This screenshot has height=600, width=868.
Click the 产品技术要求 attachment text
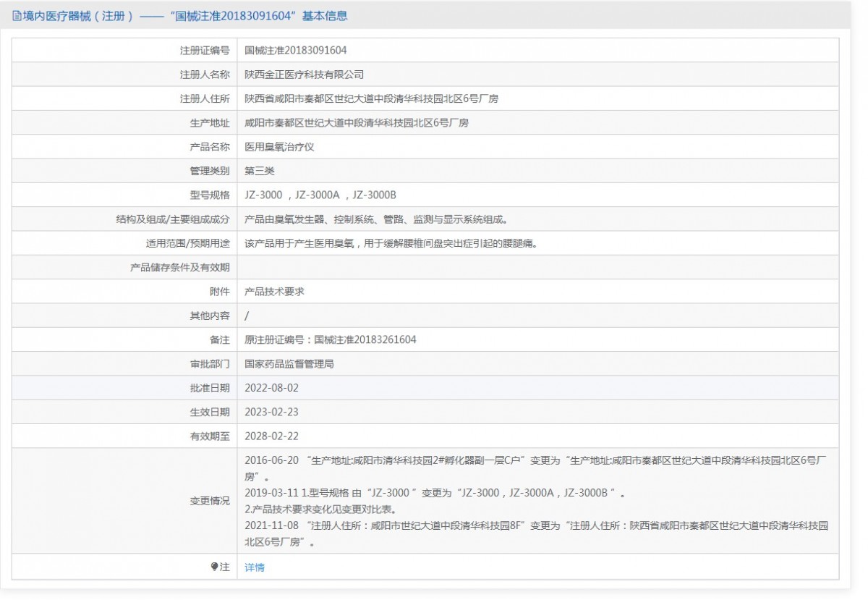[x=274, y=292]
